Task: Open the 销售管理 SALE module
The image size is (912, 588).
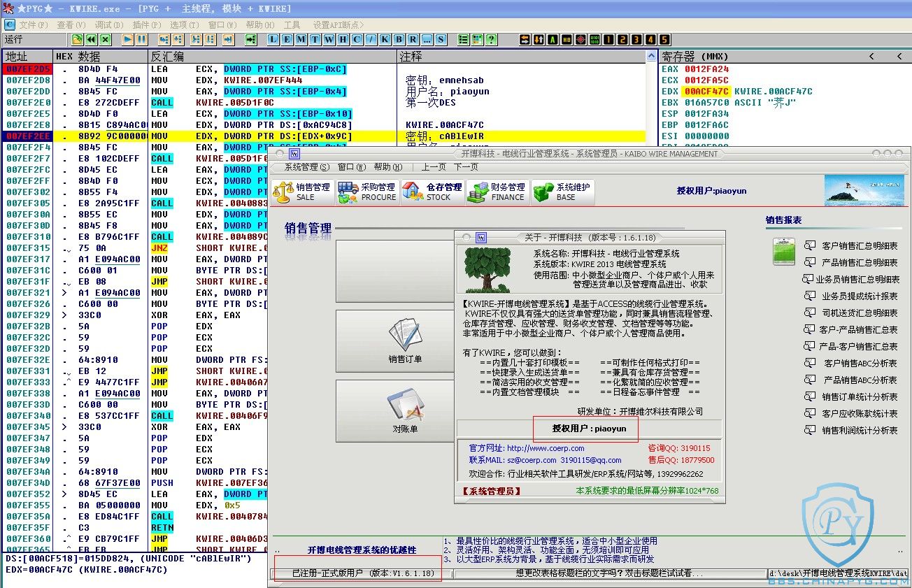Action: click(302, 192)
